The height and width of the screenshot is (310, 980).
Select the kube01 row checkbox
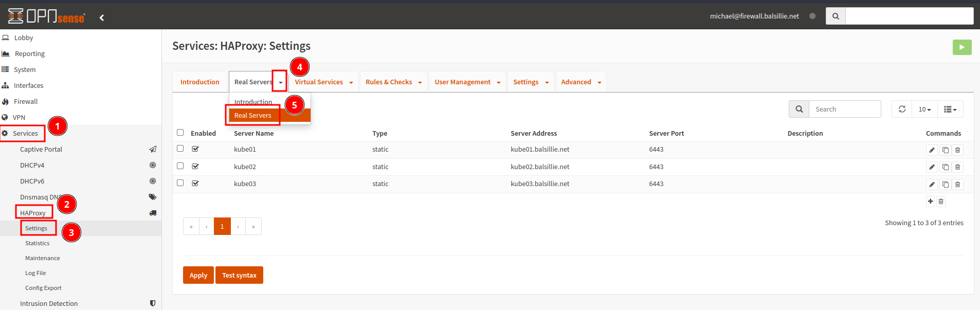tap(180, 148)
